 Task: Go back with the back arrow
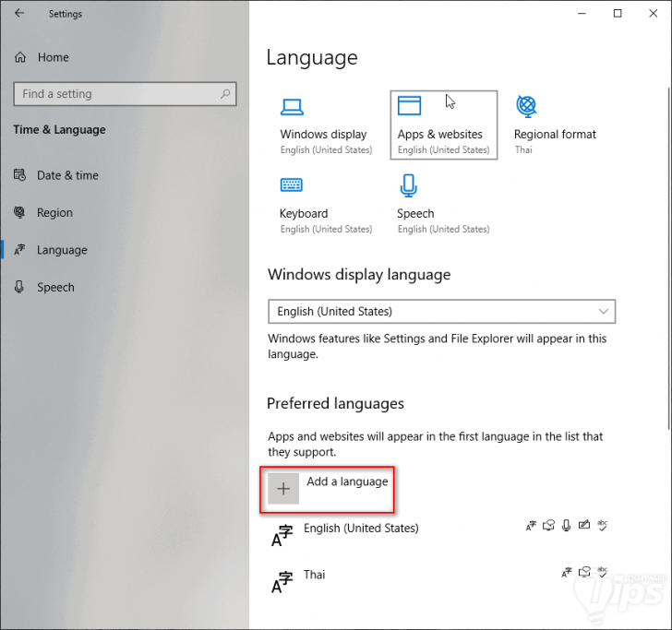point(19,13)
